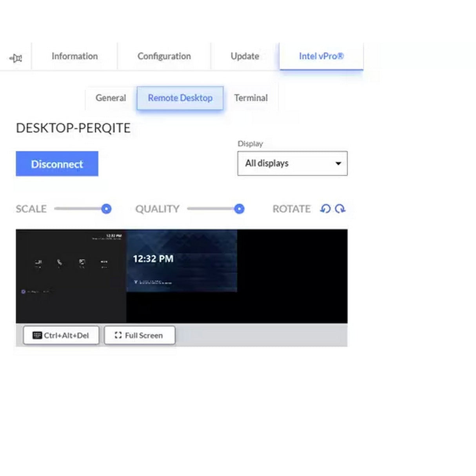Select the Remote Desktop sub-tab
The width and height of the screenshot is (476, 476).
[x=180, y=98]
